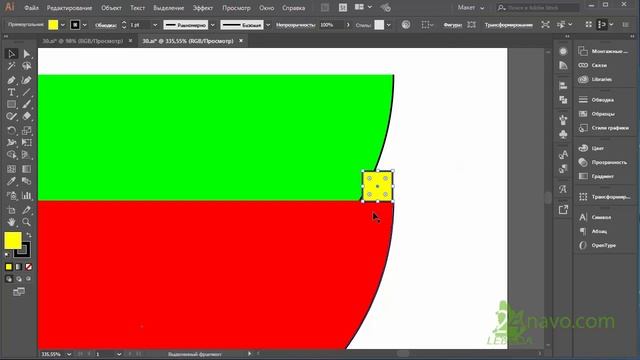640x360 pixels.
Task: Open the Объект menu
Action: click(x=111, y=8)
